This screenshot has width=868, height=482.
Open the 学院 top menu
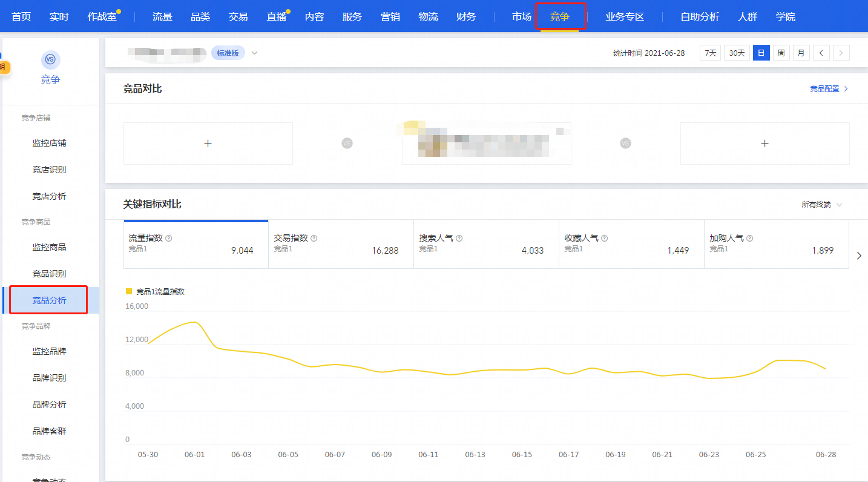(786, 17)
